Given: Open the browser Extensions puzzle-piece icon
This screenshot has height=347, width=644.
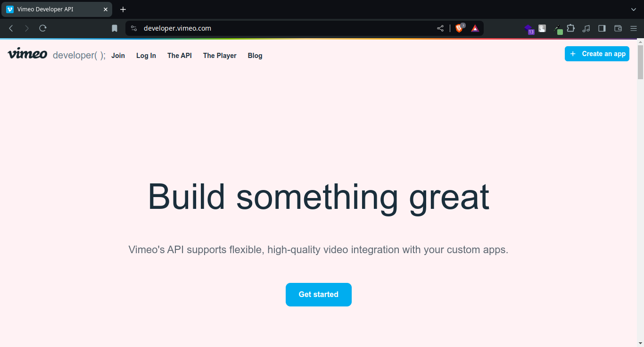Looking at the screenshot, I should click(x=571, y=28).
